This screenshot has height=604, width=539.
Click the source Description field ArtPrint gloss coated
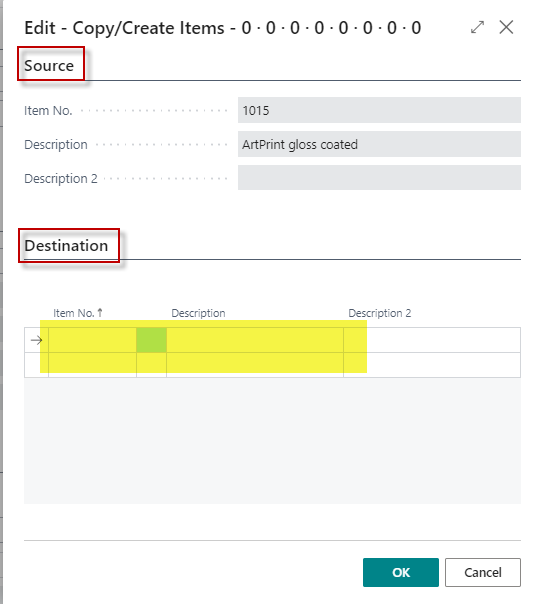click(x=379, y=144)
